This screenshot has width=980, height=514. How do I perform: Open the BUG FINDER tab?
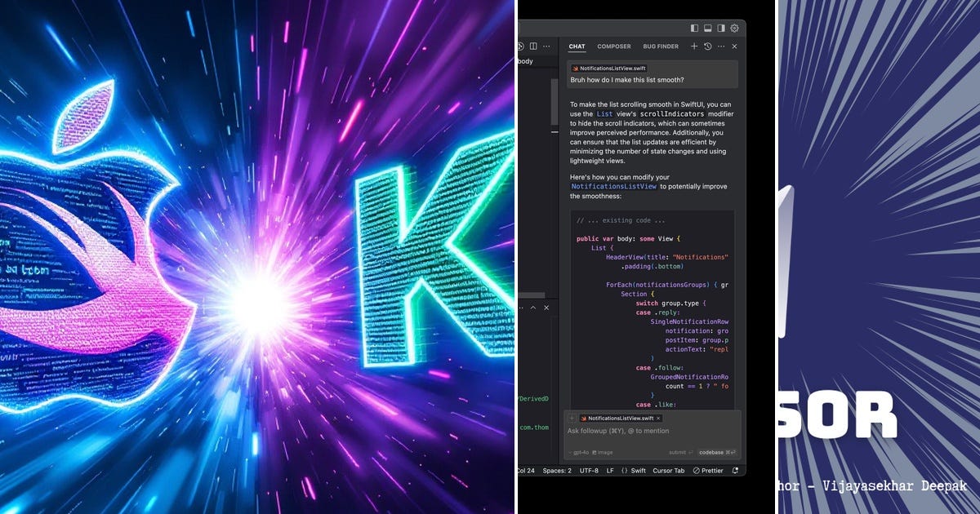click(660, 46)
